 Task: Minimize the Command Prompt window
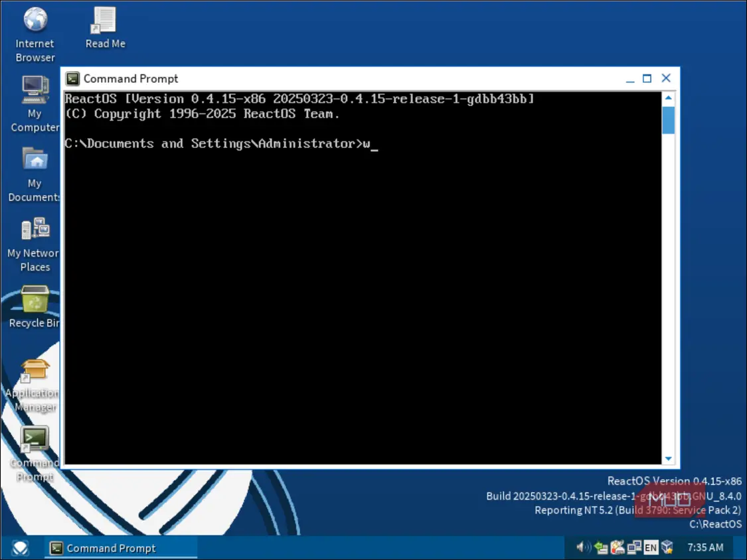(x=630, y=78)
